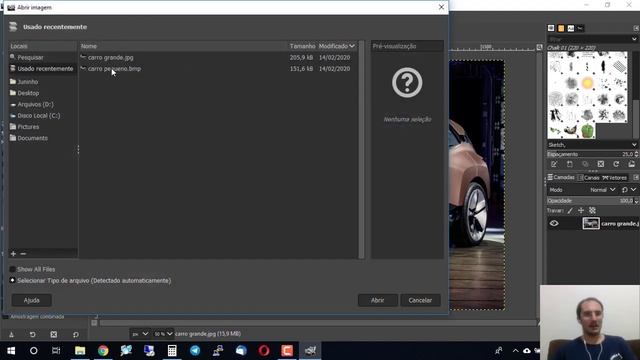The height and width of the screenshot is (360, 640).
Task: Click the preview question mark thumbnail
Action: tap(407, 82)
